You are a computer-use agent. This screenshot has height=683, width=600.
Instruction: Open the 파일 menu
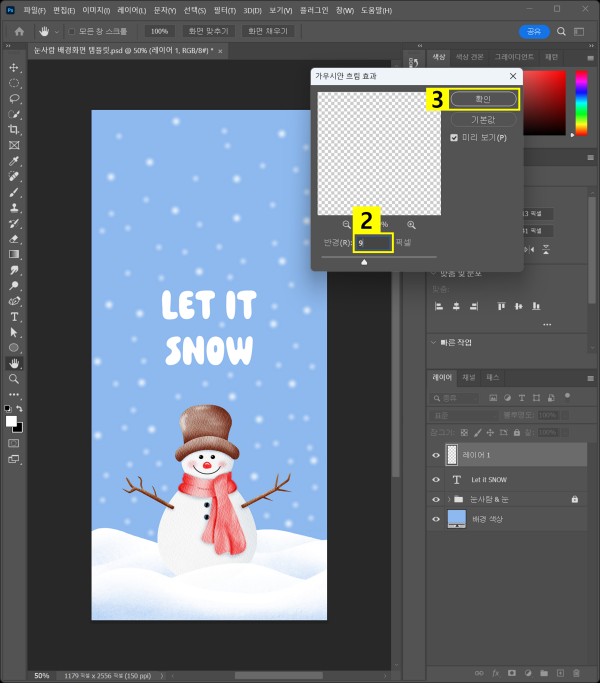pos(34,10)
